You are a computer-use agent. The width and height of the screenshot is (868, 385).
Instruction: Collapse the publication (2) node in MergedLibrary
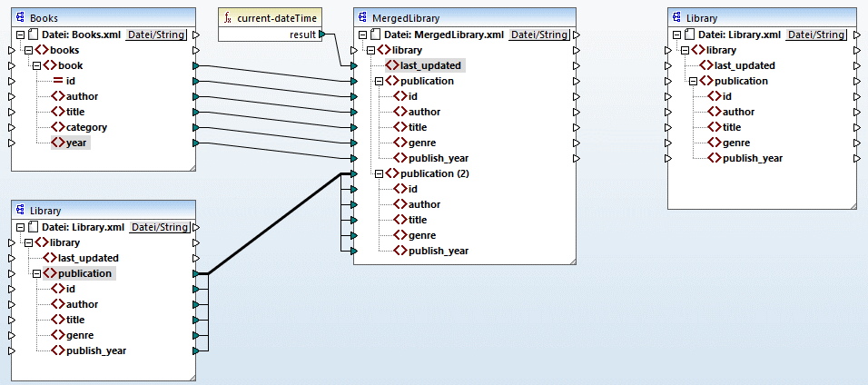click(x=379, y=173)
